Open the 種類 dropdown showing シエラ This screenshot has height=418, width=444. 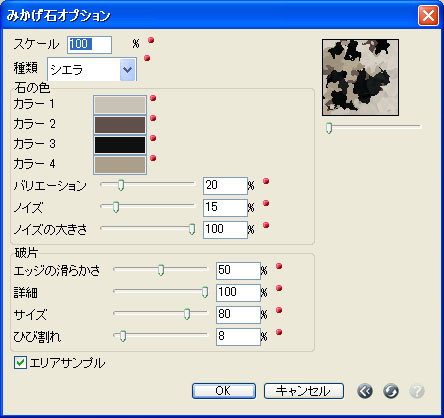pyautogui.click(x=92, y=69)
